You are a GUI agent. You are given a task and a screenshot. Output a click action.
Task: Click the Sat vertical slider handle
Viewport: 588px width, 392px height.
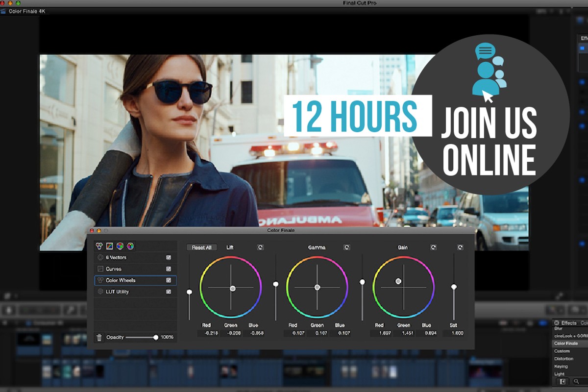coord(454,287)
